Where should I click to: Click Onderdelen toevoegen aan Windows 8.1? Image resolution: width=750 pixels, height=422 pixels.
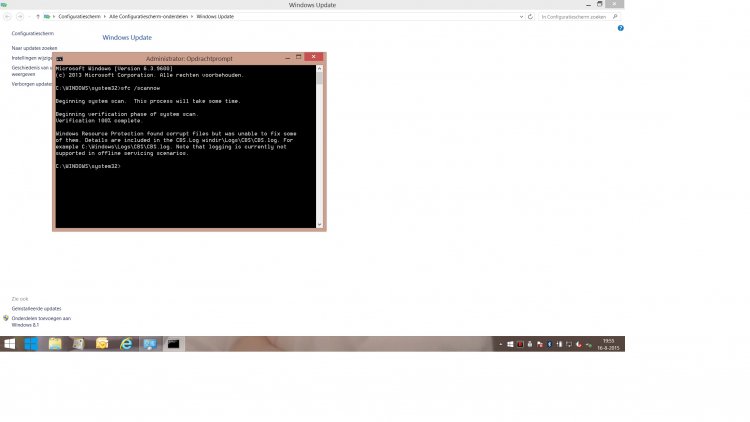pos(41,322)
